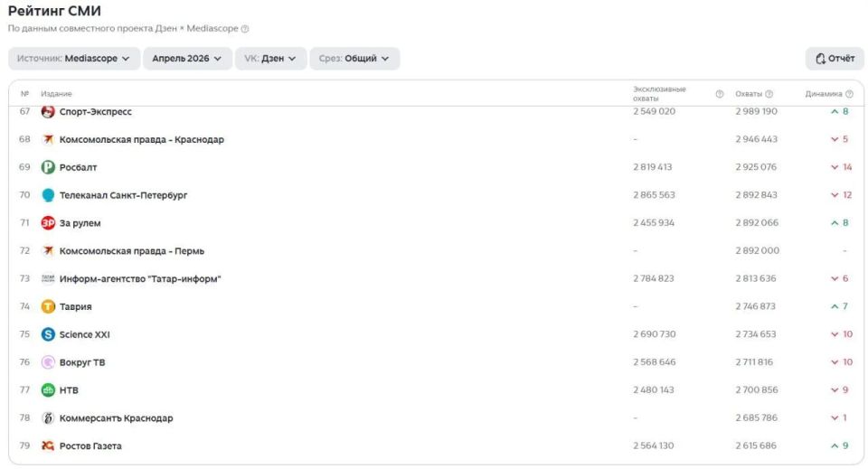The image size is (868, 469).
Task: Click the Таврия logo icon
Action: point(48,306)
